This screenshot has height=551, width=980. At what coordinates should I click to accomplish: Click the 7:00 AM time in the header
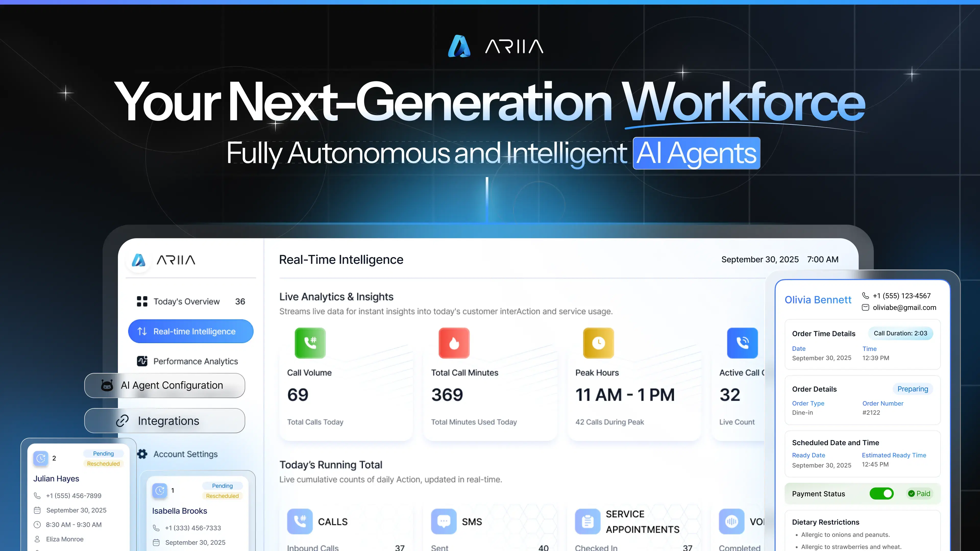coord(823,259)
